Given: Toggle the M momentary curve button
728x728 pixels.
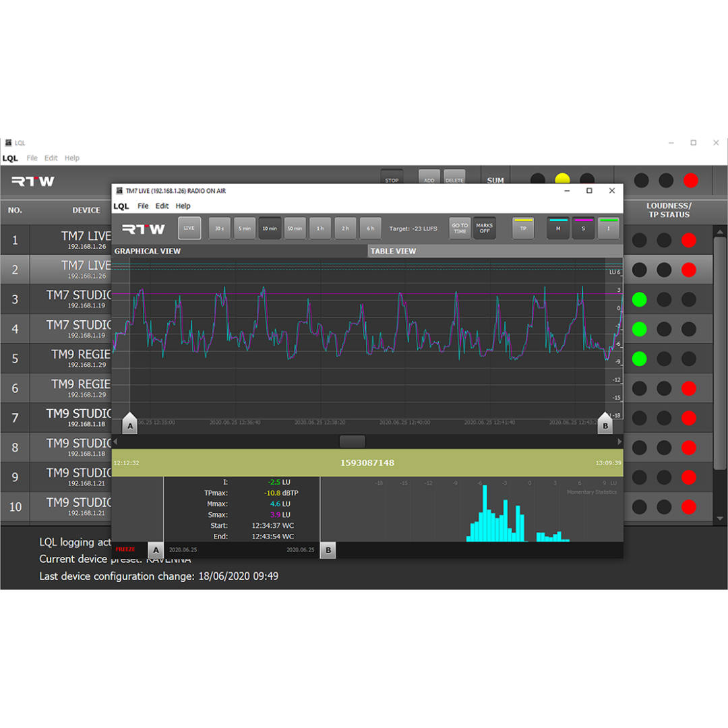Looking at the screenshot, I should (x=558, y=229).
